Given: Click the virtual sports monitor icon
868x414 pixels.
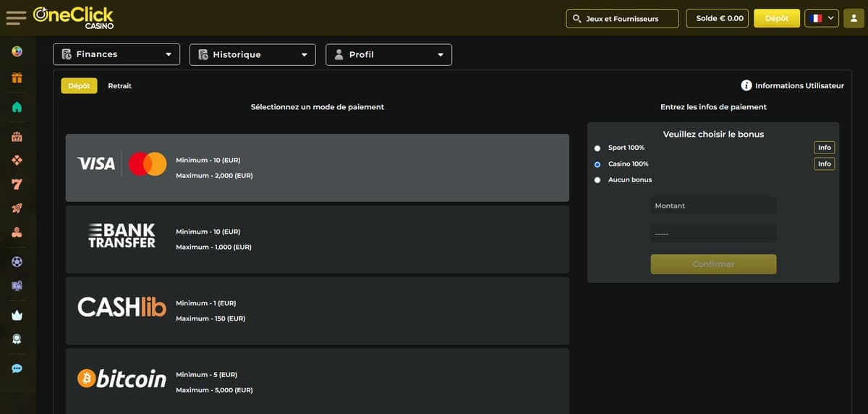Looking at the screenshot, I should tap(17, 286).
